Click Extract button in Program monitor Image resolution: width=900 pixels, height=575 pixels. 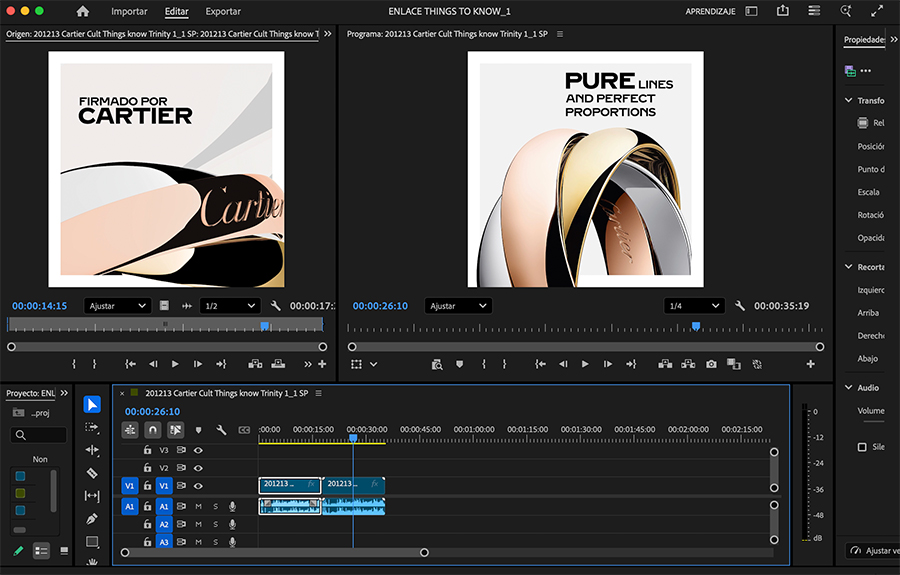[688, 364]
